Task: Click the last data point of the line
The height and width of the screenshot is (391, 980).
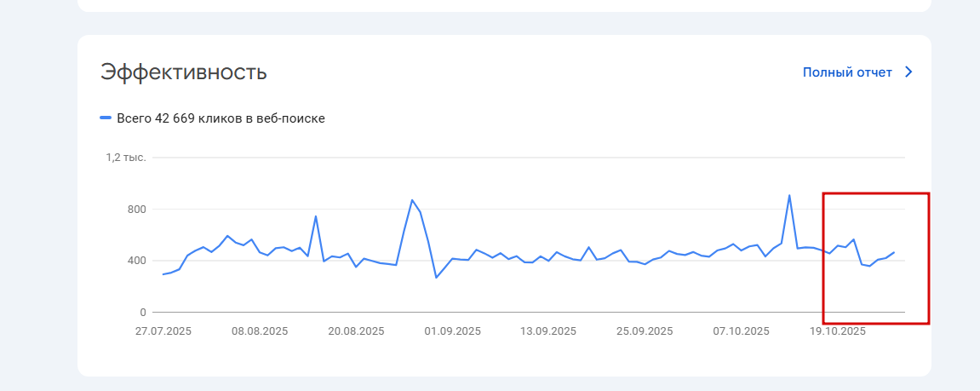Action: [x=894, y=252]
